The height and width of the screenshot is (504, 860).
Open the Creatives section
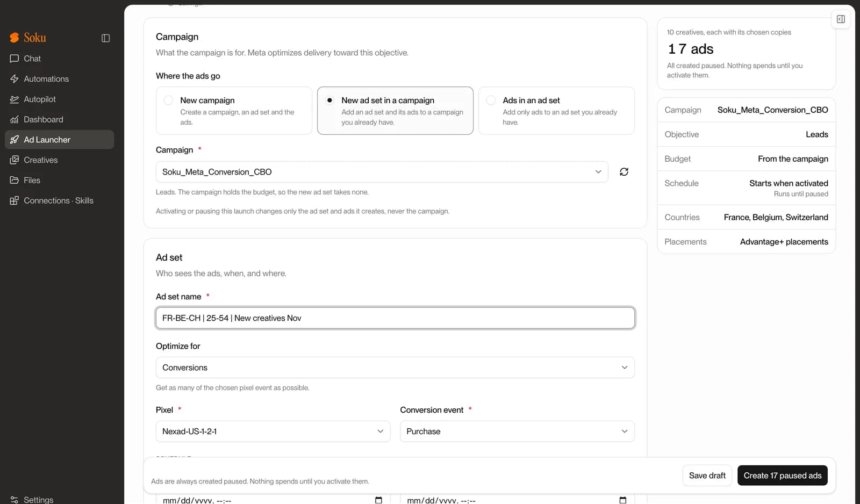59,160
